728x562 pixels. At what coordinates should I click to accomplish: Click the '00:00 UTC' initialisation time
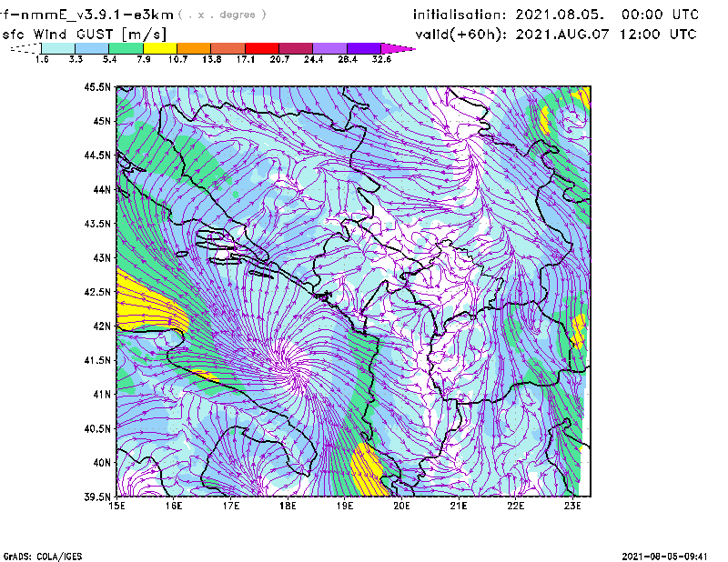tap(660, 15)
